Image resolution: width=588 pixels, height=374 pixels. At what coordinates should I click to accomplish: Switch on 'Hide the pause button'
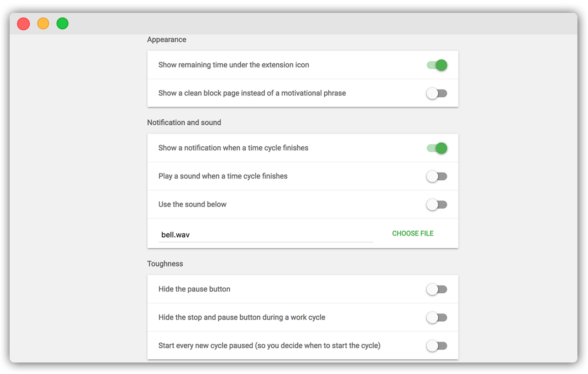click(x=436, y=290)
